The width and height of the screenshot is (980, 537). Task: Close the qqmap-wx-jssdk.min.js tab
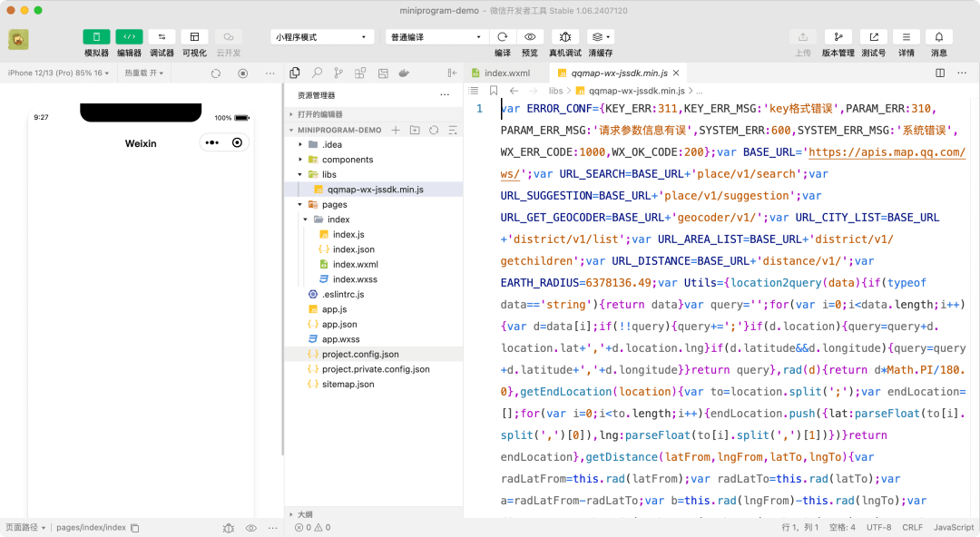click(x=676, y=73)
